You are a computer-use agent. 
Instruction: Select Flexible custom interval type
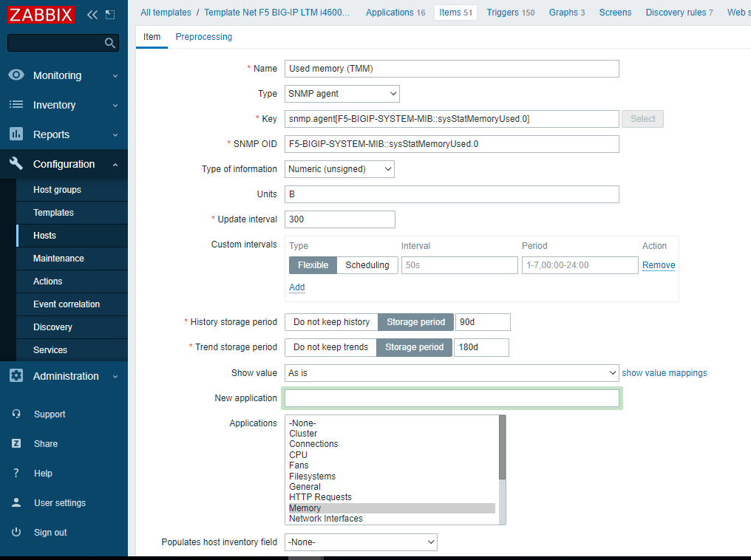click(x=313, y=265)
